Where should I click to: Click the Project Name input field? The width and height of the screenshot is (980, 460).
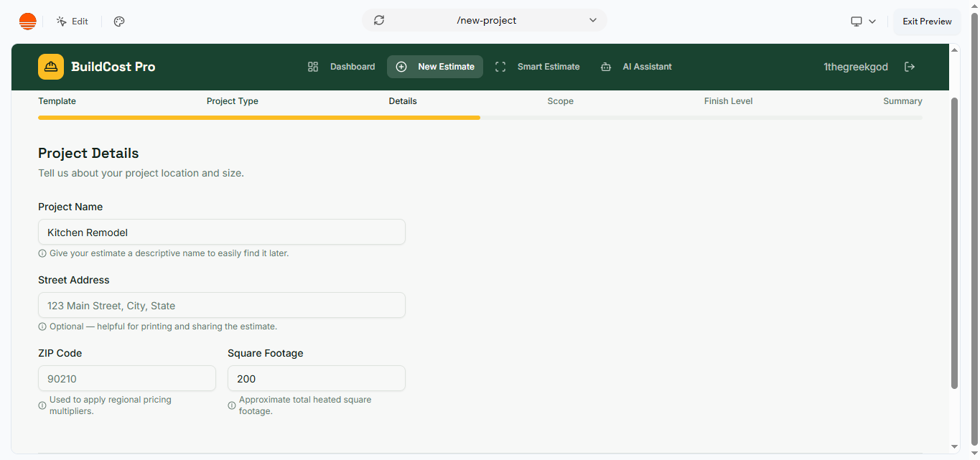(222, 232)
